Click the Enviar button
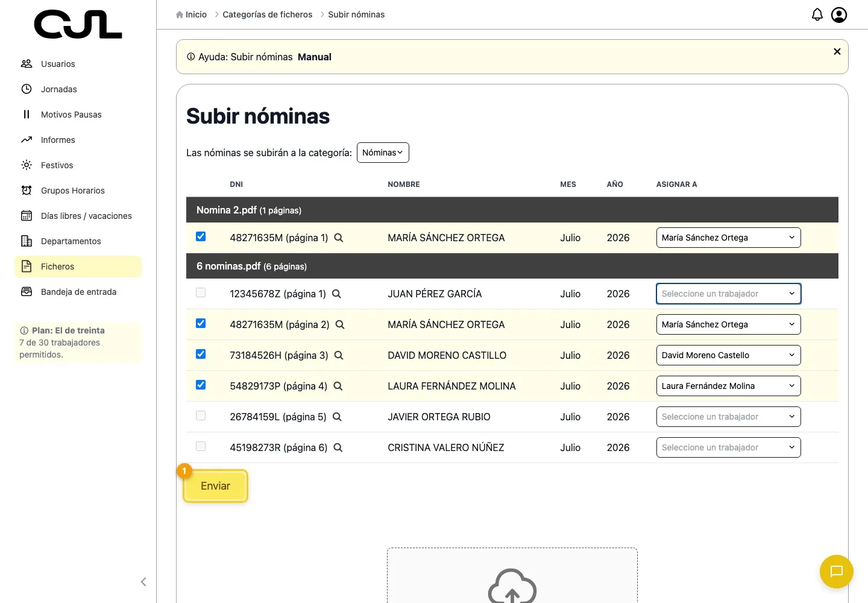 click(x=215, y=486)
